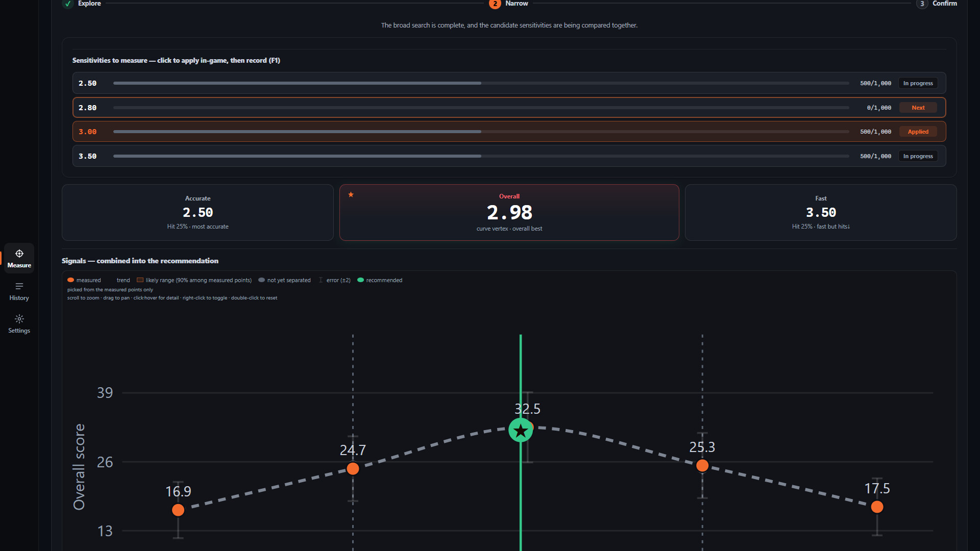Image resolution: width=980 pixels, height=551 pixels.
Task: Click the Applied badge for sensitivity 3.00
Action: click(918, 132)
